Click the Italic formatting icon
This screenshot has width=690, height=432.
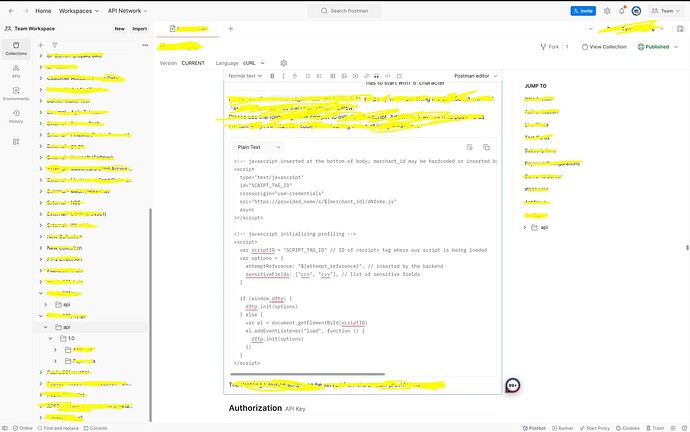(x=283, y=76)
